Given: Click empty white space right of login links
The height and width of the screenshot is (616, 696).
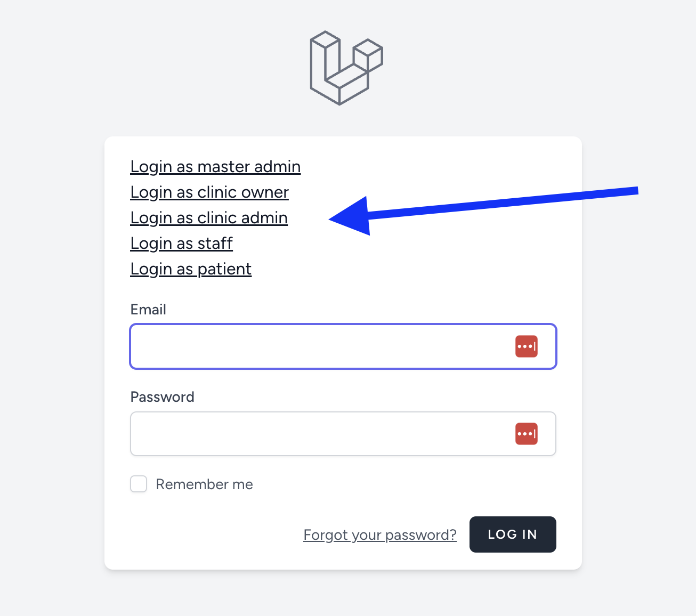Looking at the screenshot, I should pyautogui.click(x=453, y=256).
